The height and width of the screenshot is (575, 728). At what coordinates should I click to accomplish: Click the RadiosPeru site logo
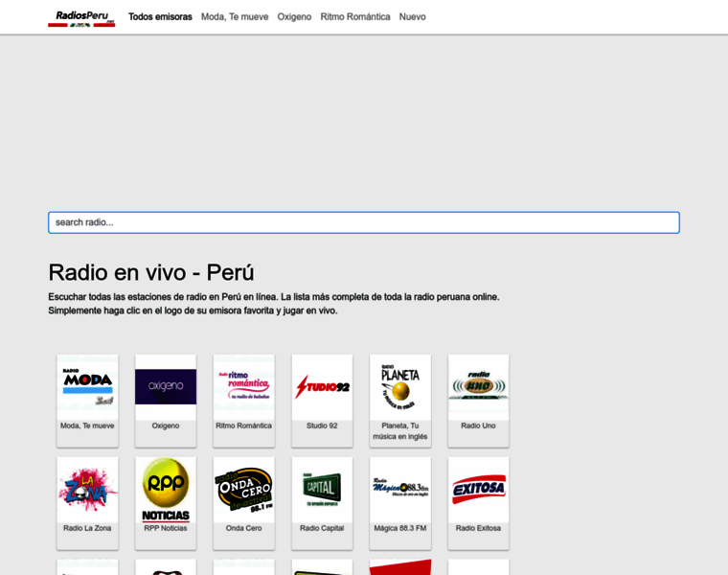coord(81,18)
